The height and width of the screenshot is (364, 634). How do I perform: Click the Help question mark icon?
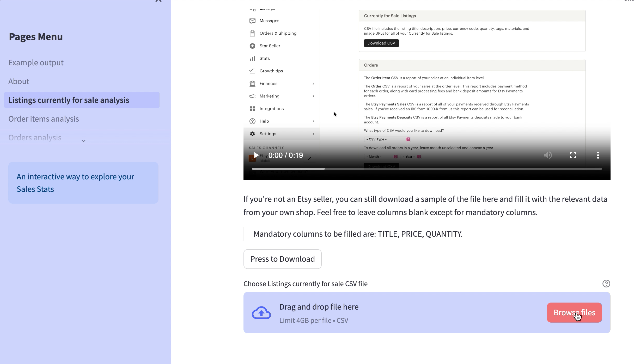pos(252,121)
